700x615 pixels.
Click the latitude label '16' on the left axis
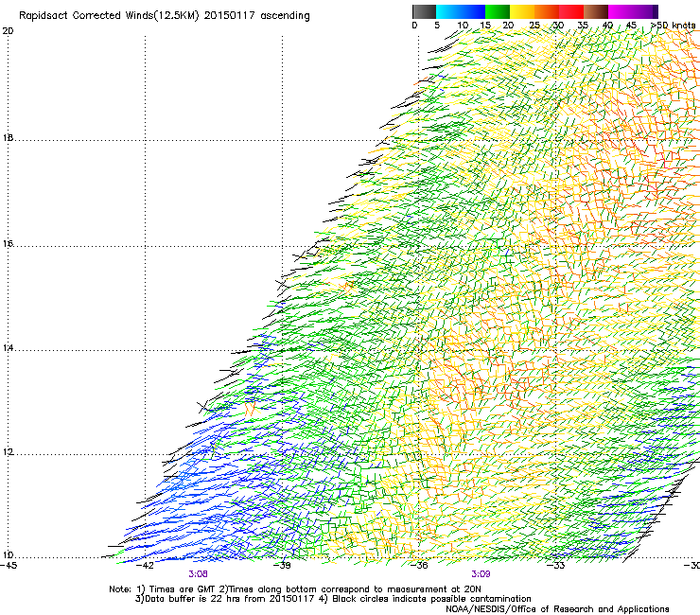pos(8,244)
